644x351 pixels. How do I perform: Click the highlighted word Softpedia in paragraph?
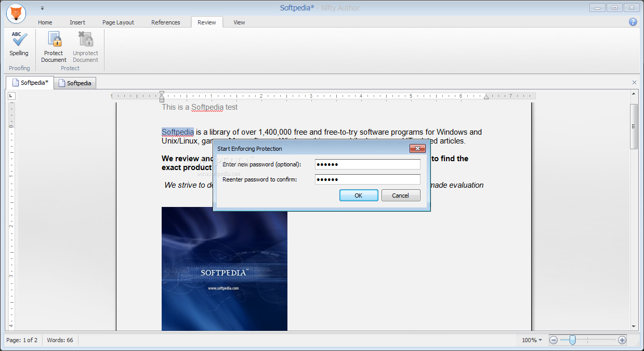point(178,132)
